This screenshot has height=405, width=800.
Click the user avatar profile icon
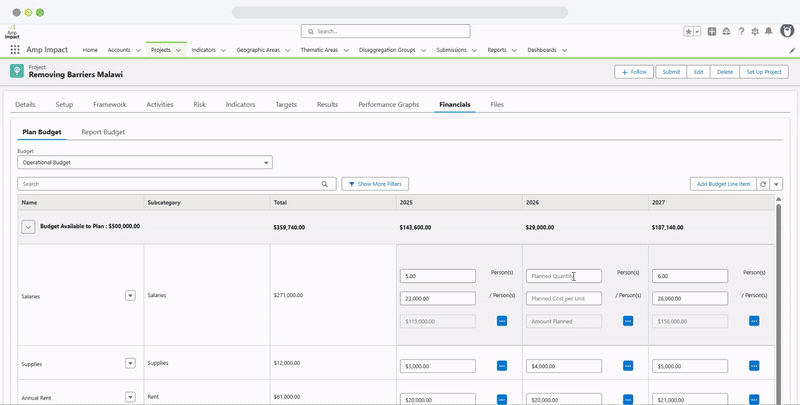click(787, 31)
